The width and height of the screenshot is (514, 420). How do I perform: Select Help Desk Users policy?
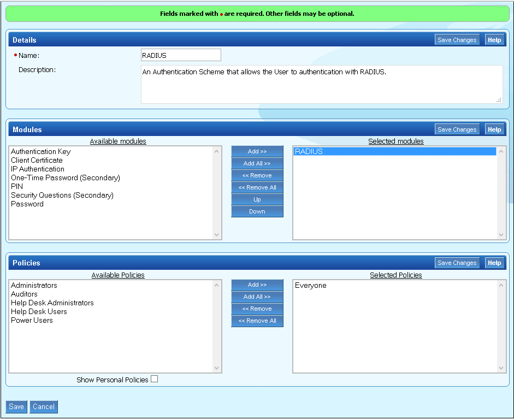point(39,311)
